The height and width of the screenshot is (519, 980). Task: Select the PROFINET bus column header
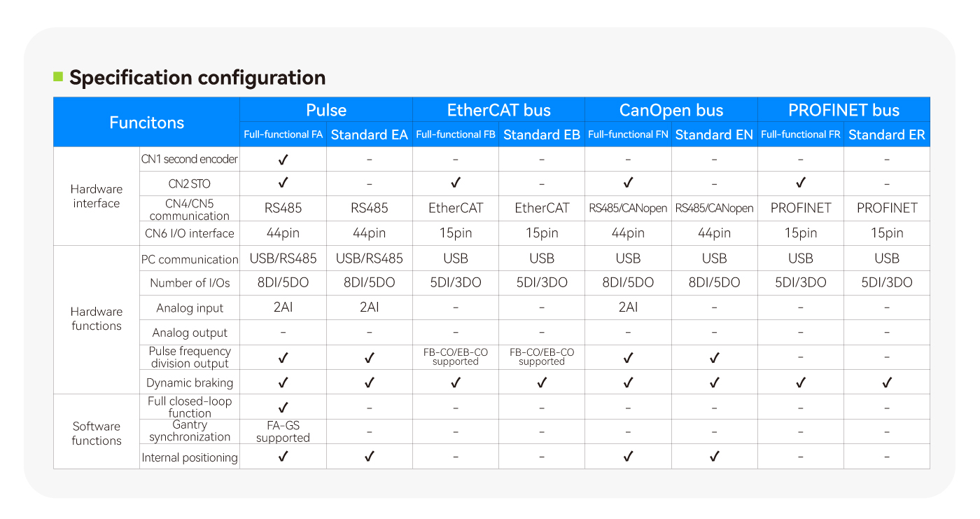tap(844, 110)
